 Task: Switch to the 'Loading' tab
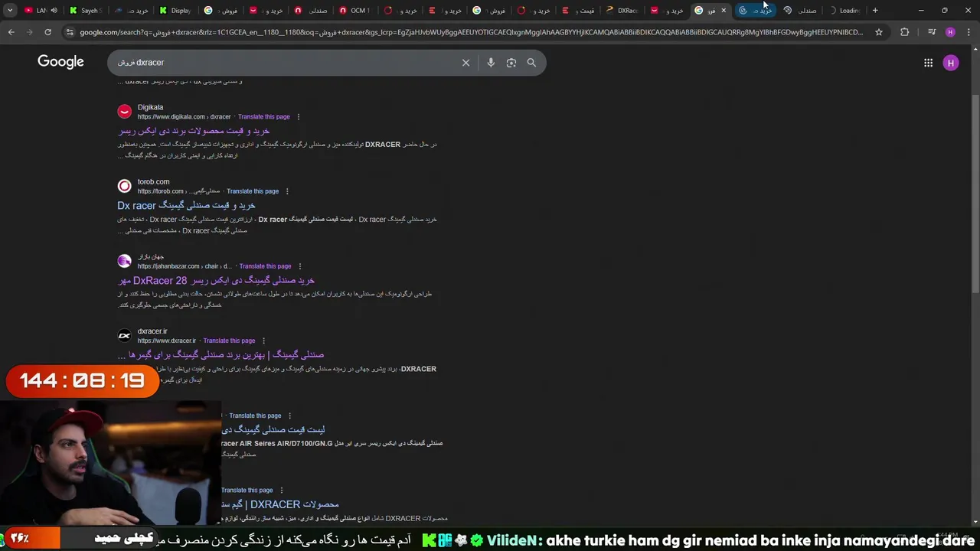[x=844, y=11]
